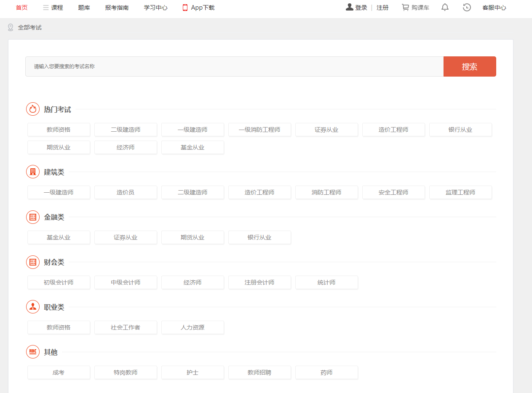The width and height of the screenshot is (532, 393).
Task: Select 安全工程师 exam
Action: point(393,192)
